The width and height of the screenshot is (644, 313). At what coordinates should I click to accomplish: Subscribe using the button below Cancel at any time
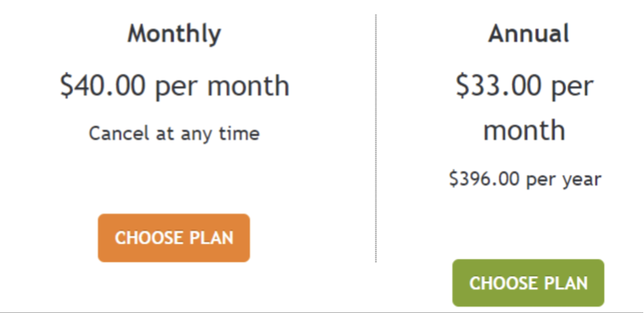click(174, 237)
